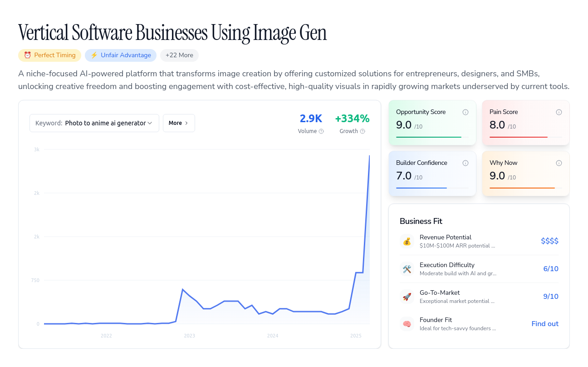Open the Builder Confidence info icon
The image size is (588, 367).
click(x=465, y=163)
